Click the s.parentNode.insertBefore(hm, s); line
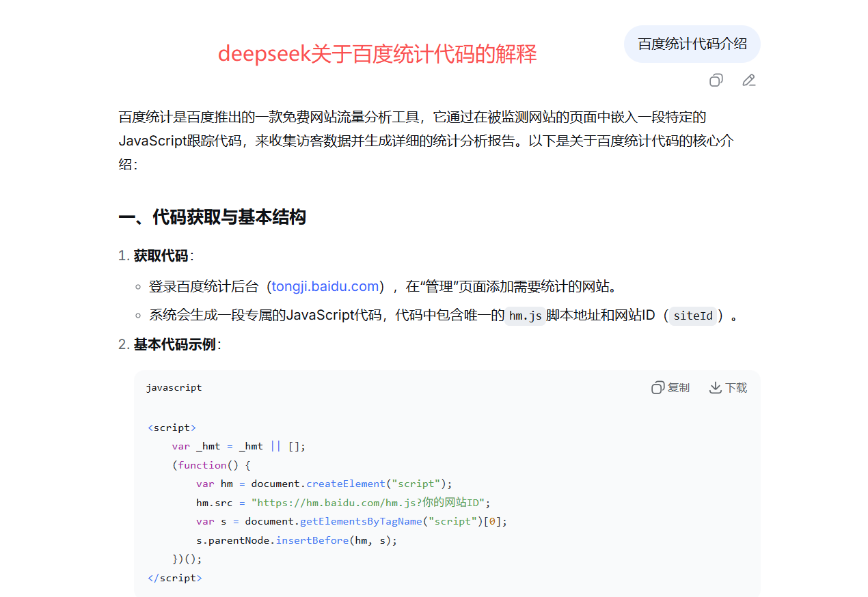Viewport: 868px width, 597px height. pos(296,540)
